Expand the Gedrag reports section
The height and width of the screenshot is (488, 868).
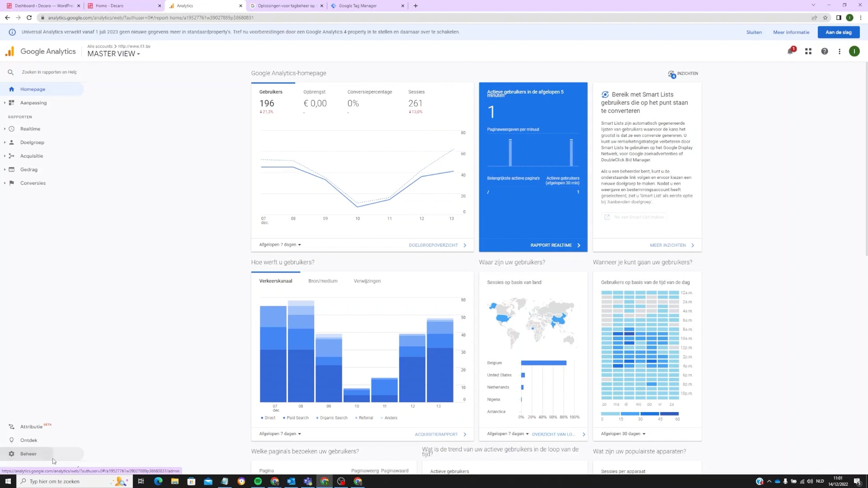click(5, 170)
